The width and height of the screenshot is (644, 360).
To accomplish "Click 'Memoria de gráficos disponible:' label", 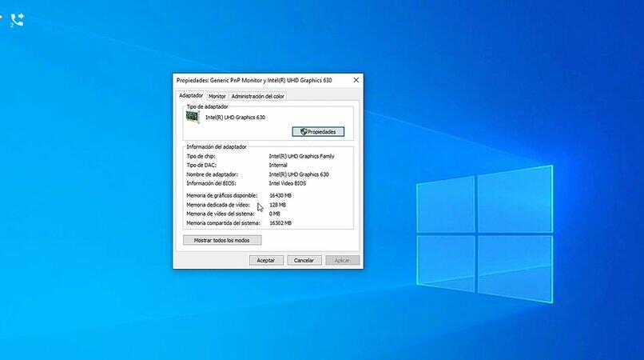I will point(222,196).
